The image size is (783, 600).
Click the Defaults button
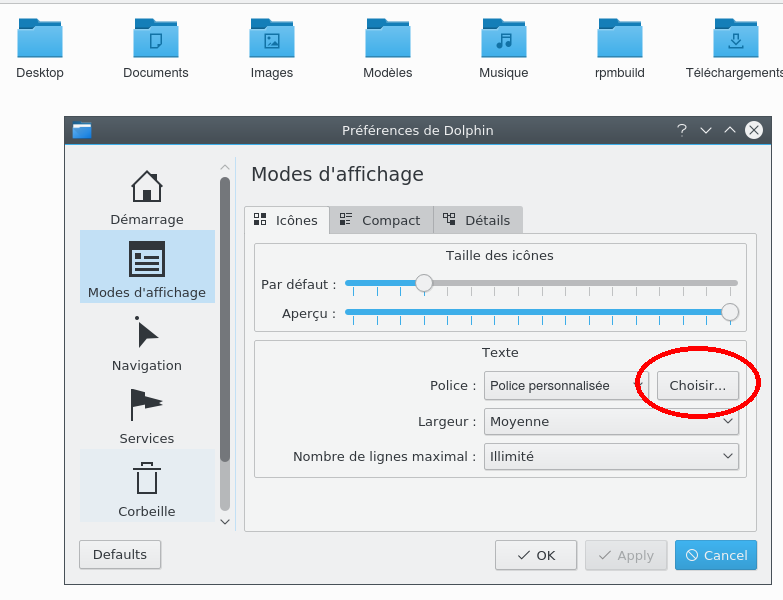coord(120,555)
